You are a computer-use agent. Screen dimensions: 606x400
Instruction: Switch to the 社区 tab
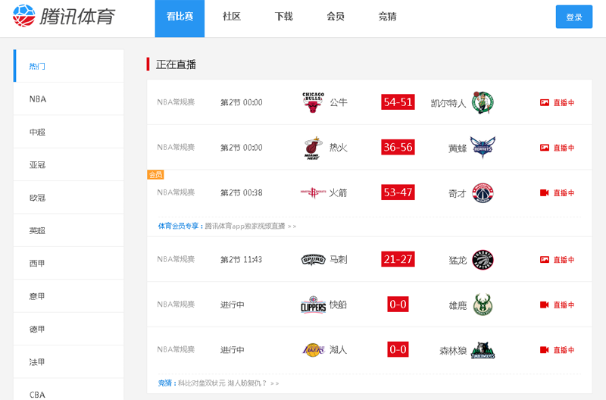pyautogui.click(x=232, y=17)
